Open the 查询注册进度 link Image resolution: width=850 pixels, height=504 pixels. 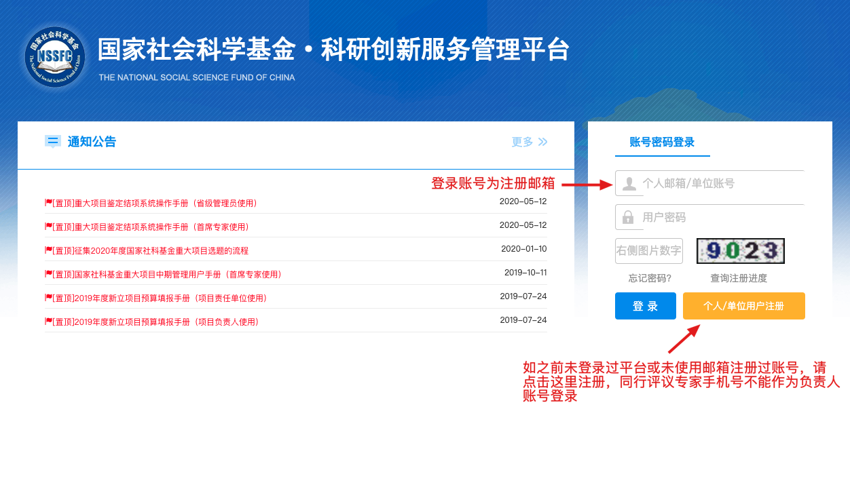[x=739, y=278]
